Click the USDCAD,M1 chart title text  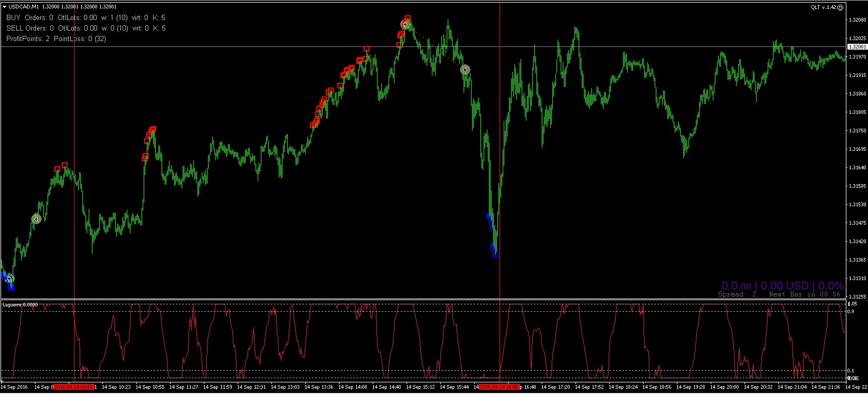pos(23,7)
